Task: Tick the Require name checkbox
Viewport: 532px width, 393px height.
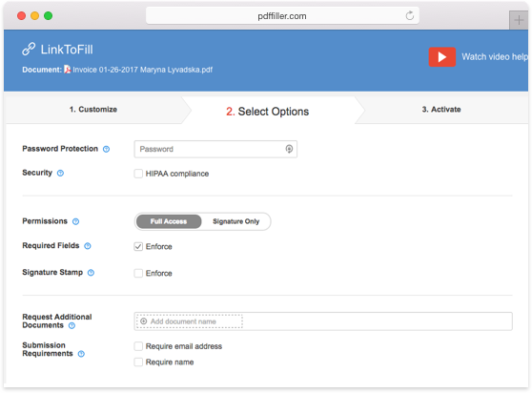Action: click(x=138, y=362)
